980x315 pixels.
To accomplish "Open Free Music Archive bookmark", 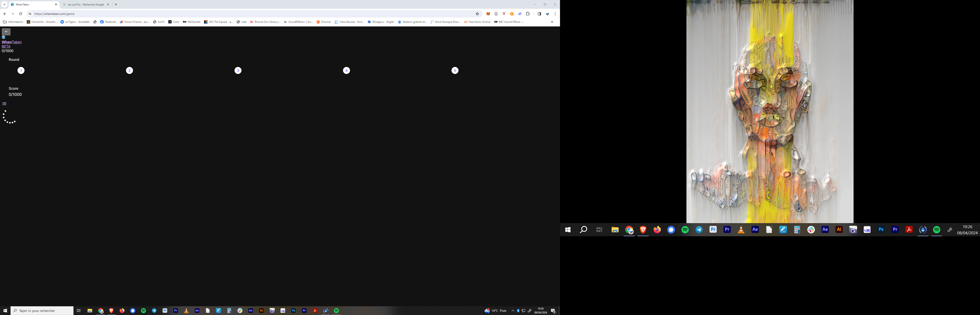I will pyautogui.click(x=478, y=22).
